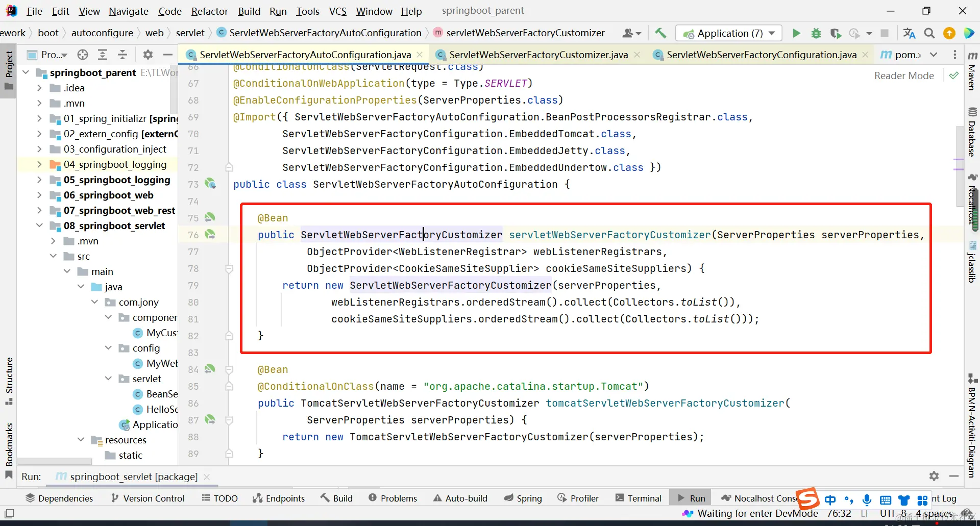980x526 pixels.
Task: Switch to ServletWebServerFactoryCustomizer.java tab
Action: [x=538, y=55]
